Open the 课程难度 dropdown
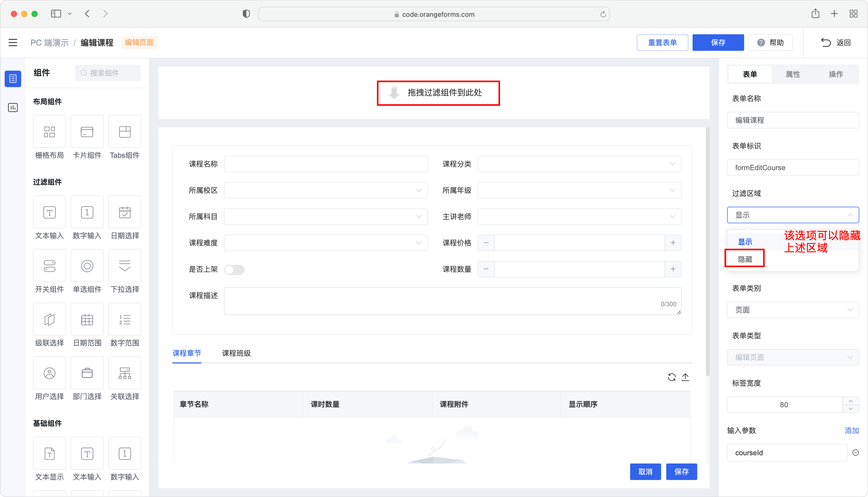Image resolution: width=868 pixels, height=497 pixels. (326, 243)
